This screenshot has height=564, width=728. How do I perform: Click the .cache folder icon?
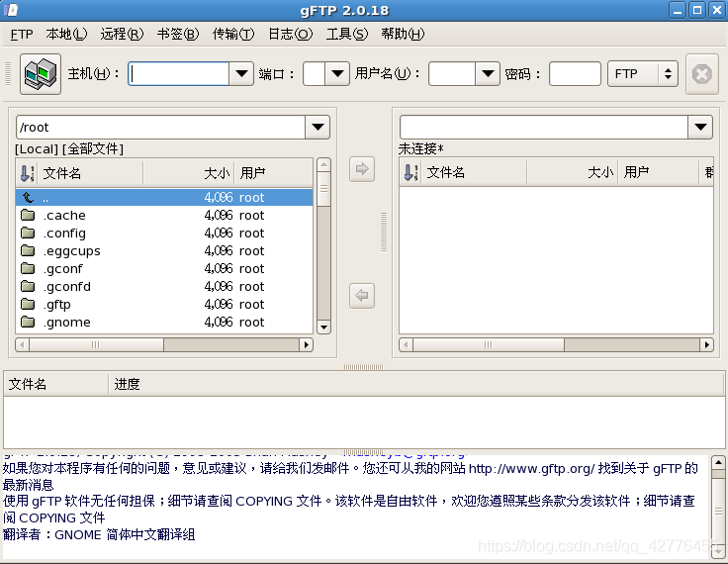point(28,215)
